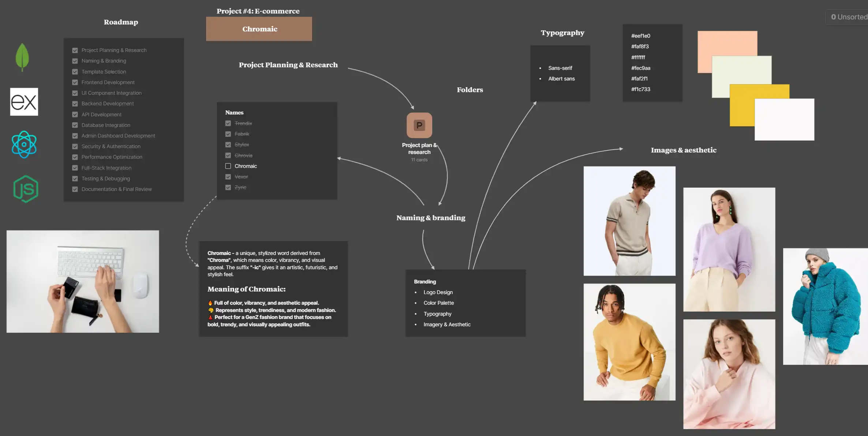Viewport: 868px width, 436px height.
Task: Toggle the Template Selection checkbox in Roadmap
Action: pyautogui.click(x=75, y=72)
